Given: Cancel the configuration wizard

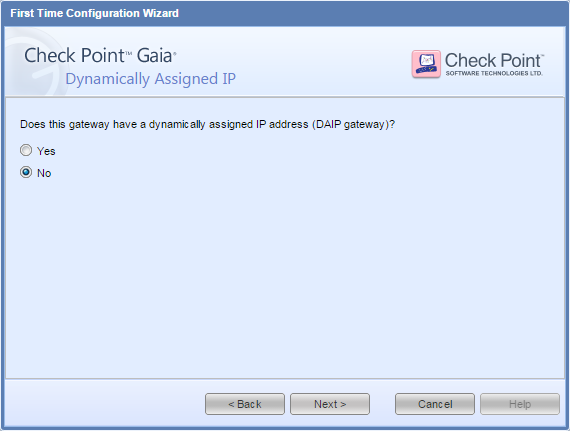Looking at the screenshot, I should (x=435, y=404).
